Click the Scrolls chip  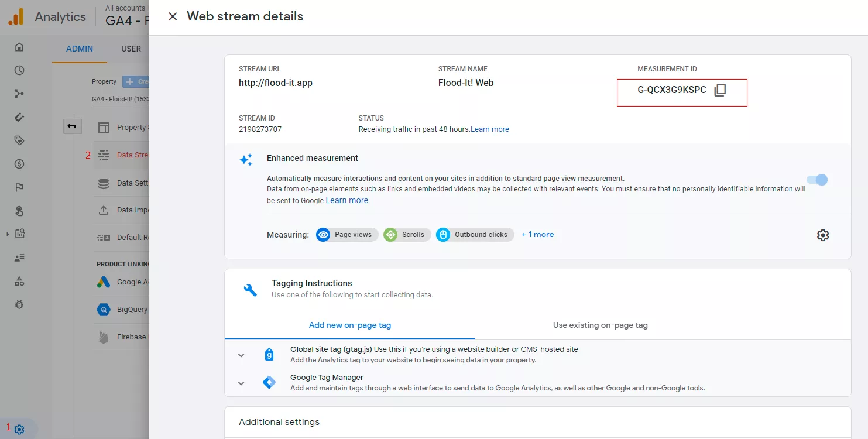pos(407,235)
